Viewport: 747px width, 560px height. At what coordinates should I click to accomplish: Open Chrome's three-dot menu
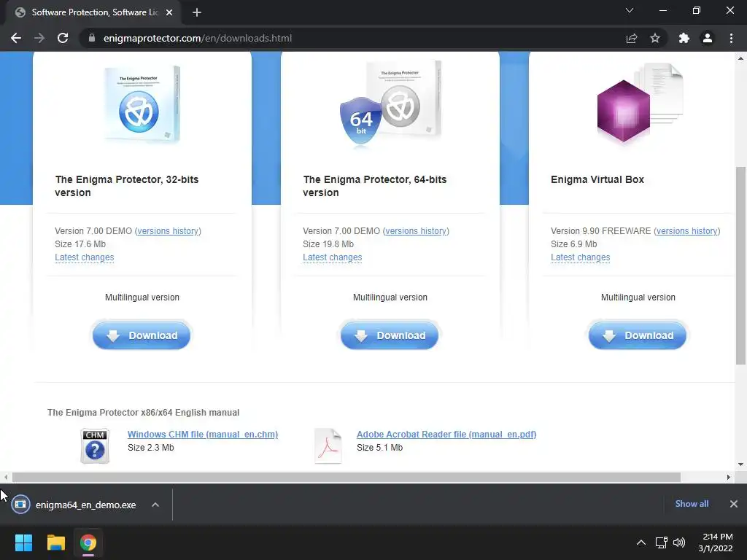coord(731,38)
